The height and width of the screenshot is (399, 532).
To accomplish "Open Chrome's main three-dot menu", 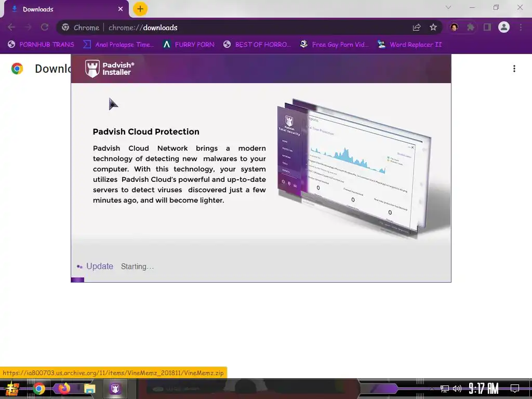I will [x=521, y=27].
